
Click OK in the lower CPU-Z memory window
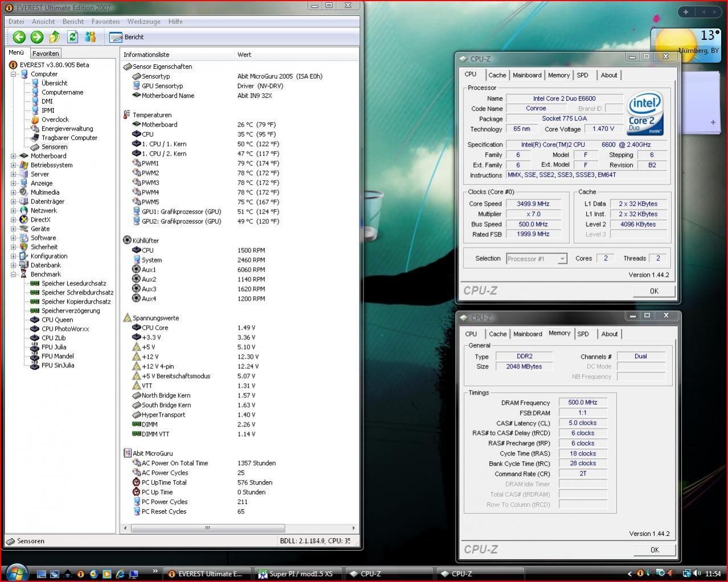(x=654, y=550)
